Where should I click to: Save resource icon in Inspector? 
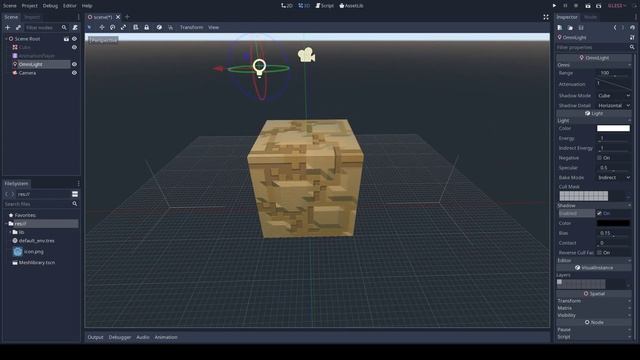(581, 28)
